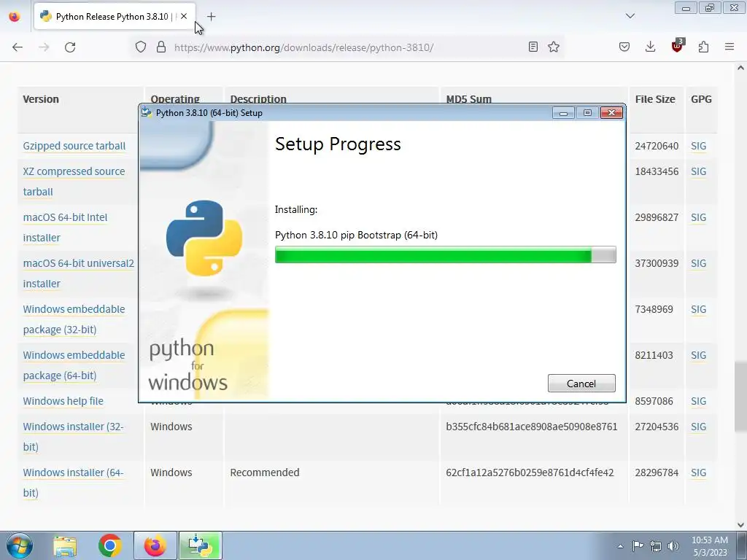The image size is (747, 560).
Task: Open the Windows Start menu orb
Action: point(20,545)
